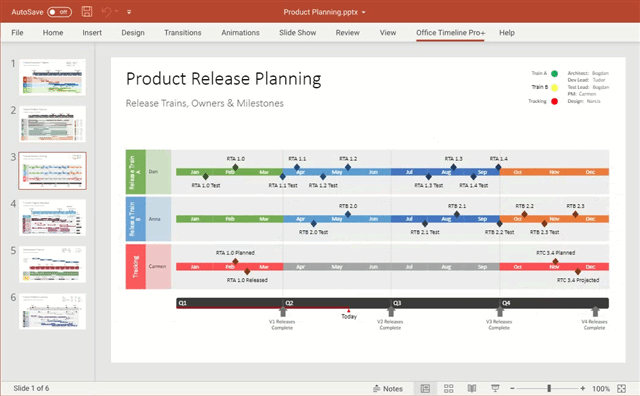Click the Undo arrow icon
The height and width of the screenshot is (396, 640).
coord(106,12)
